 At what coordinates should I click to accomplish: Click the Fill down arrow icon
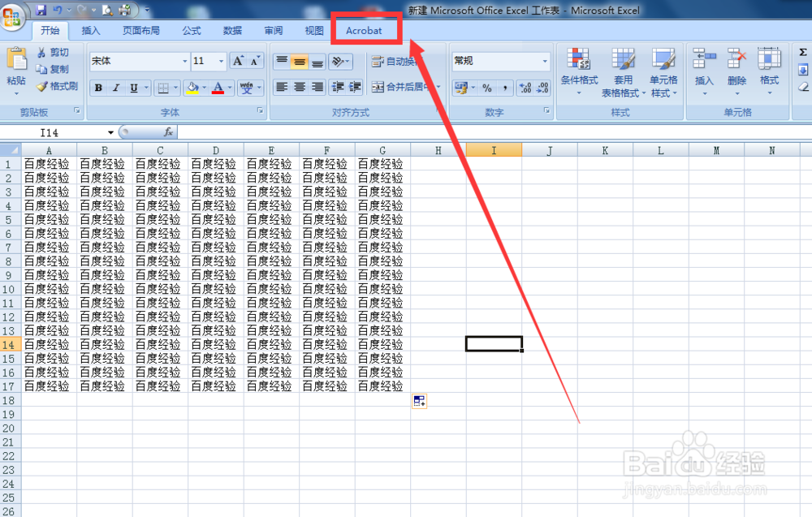pyautogui.click(x=803, y=69)
